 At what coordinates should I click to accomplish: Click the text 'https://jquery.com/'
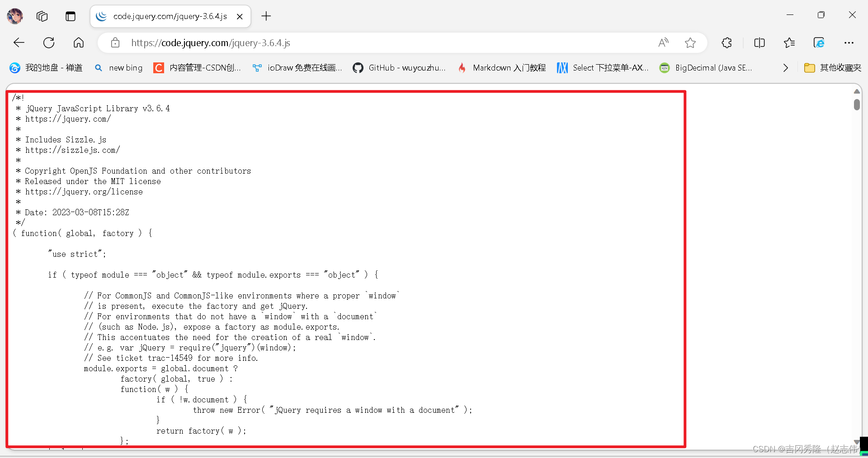68,119
